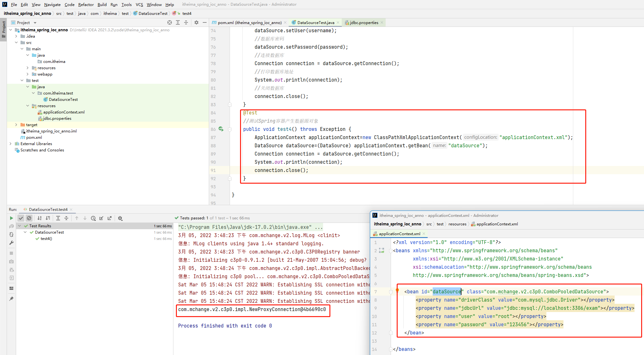Click 'Process finished with exit code 0' text
Image resolution: width=644 pixels, height=355 pixels.
225,326
